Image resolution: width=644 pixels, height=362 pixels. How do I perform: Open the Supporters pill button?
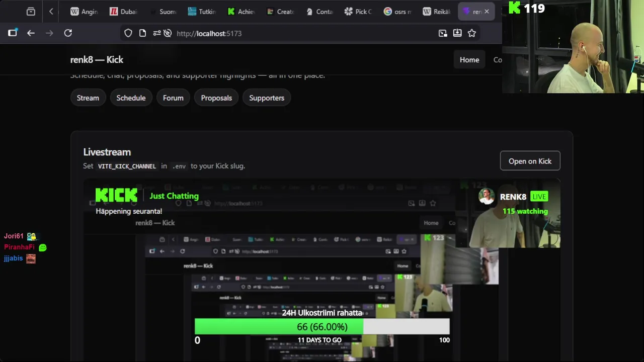(267, 98)
